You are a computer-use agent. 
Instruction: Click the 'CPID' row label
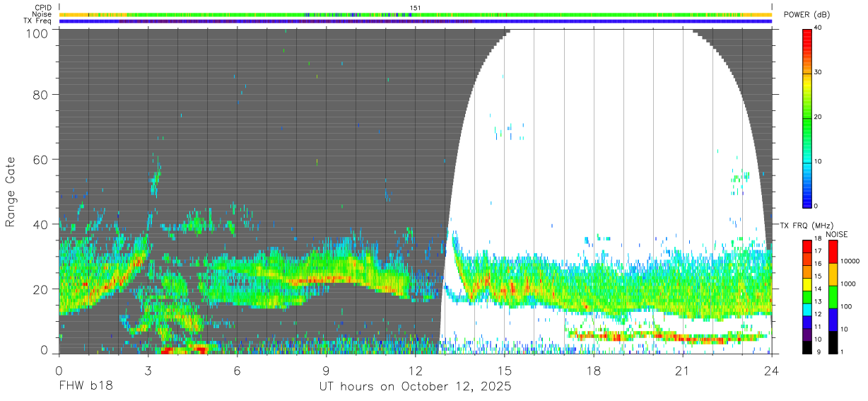(42, 8)
